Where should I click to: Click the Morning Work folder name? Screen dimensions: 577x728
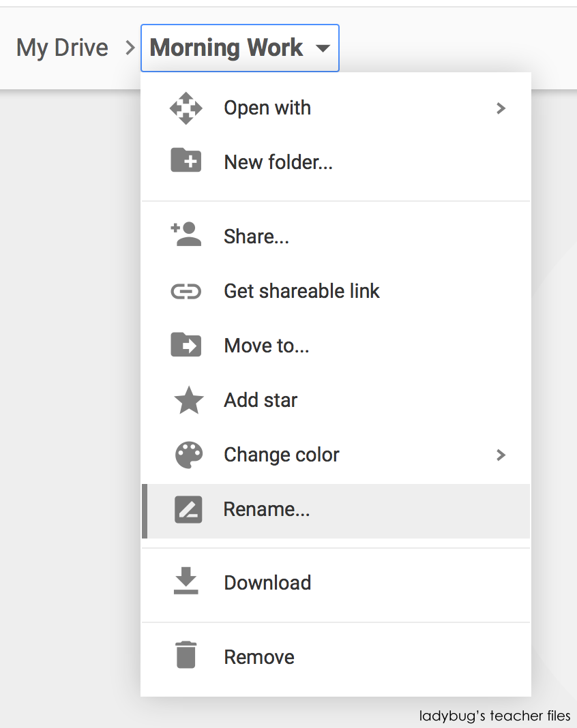click(x=226, y=47)
